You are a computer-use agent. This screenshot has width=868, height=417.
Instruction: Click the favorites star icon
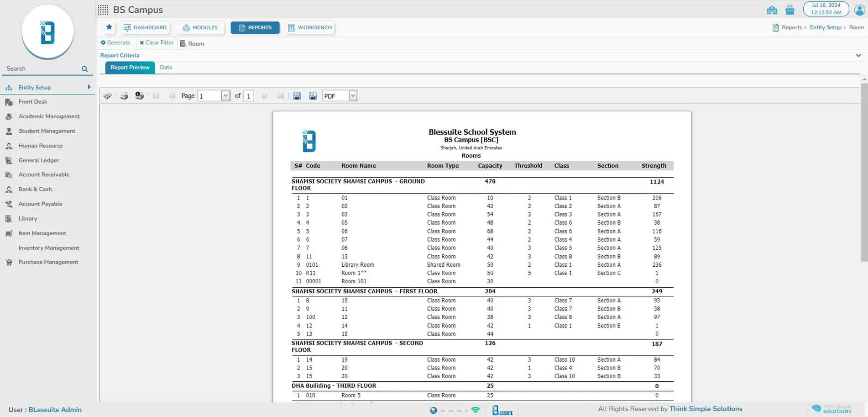pyautogui.click(x=109, y=27)
